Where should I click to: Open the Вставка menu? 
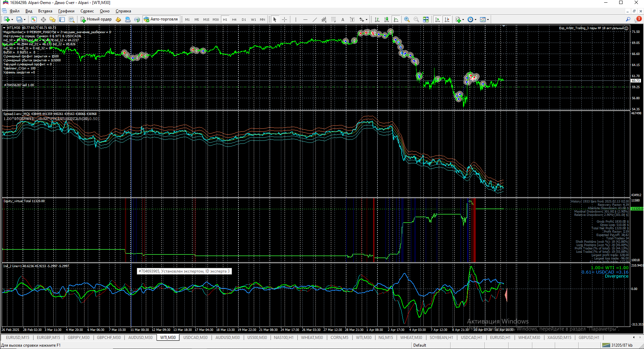pyautogui.click(x=45, y=11)
